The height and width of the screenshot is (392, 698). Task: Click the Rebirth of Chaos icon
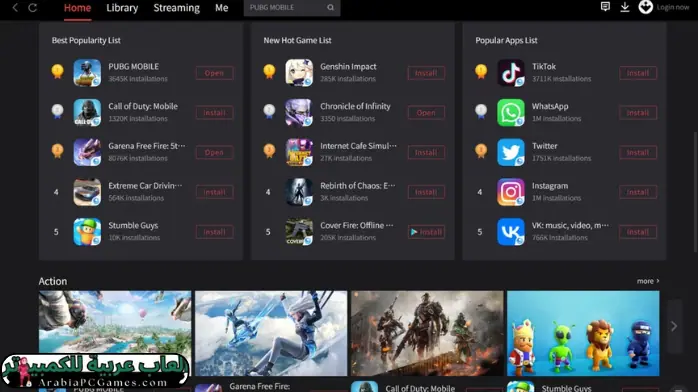[x=299, y=192]
